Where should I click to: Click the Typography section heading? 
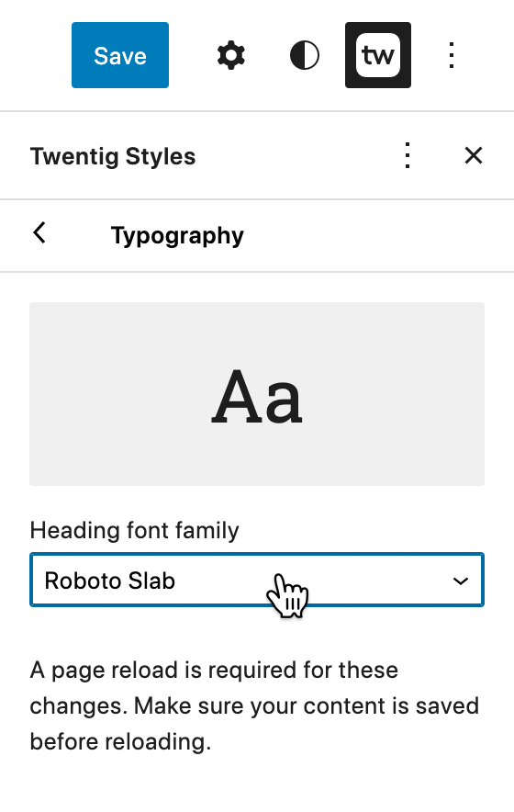[x=177, y=236]
